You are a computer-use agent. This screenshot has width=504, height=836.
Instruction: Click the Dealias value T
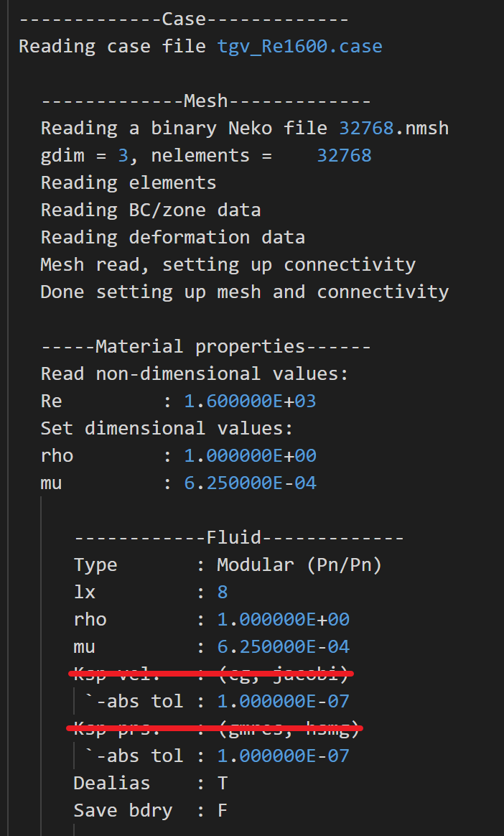223,784
